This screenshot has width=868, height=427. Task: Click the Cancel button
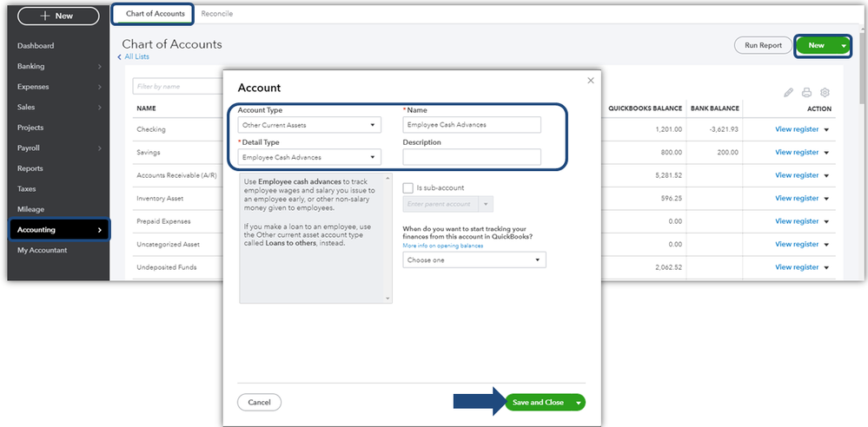coord(259,403)
